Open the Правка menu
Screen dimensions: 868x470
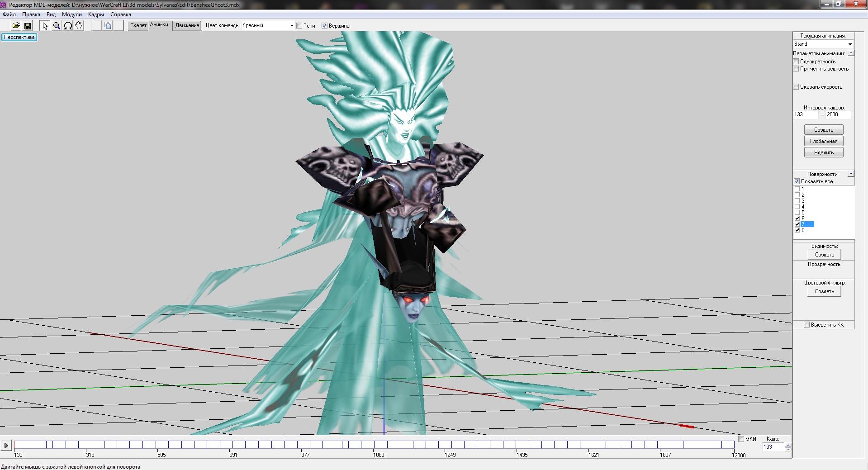(31, 14)
